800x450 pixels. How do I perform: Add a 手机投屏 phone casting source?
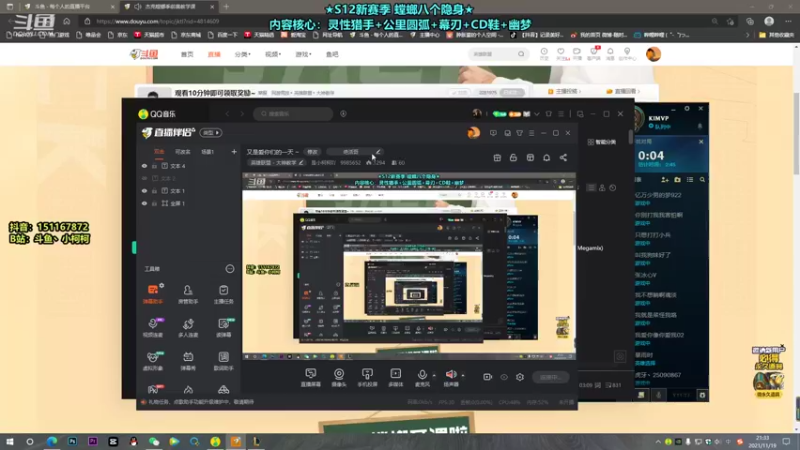(x=367, y=377)
